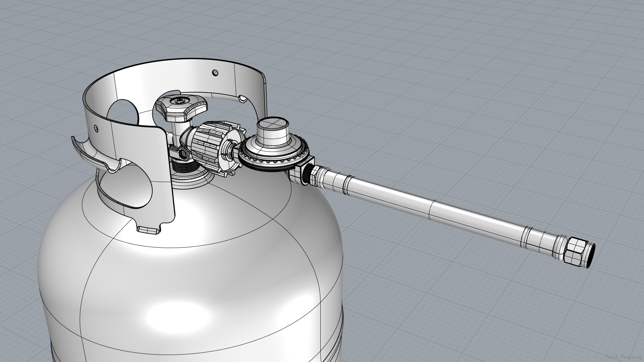Select the elbow fitting under regulator outlet
The width and height of the screenshot is (644, 362).
click(x=297, y=174)
